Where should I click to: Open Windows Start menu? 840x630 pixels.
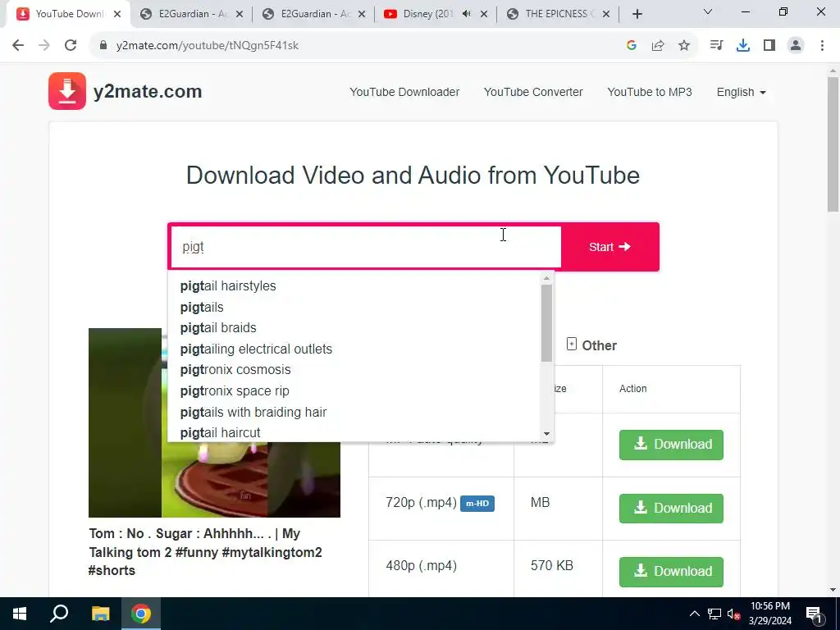20,614
